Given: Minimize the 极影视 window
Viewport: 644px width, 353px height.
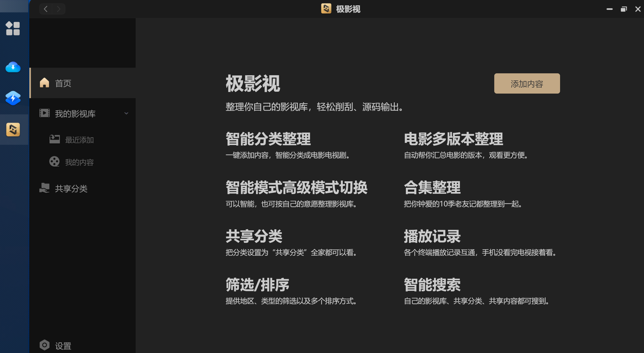Looking at the screenshot, I should (609, 9).
